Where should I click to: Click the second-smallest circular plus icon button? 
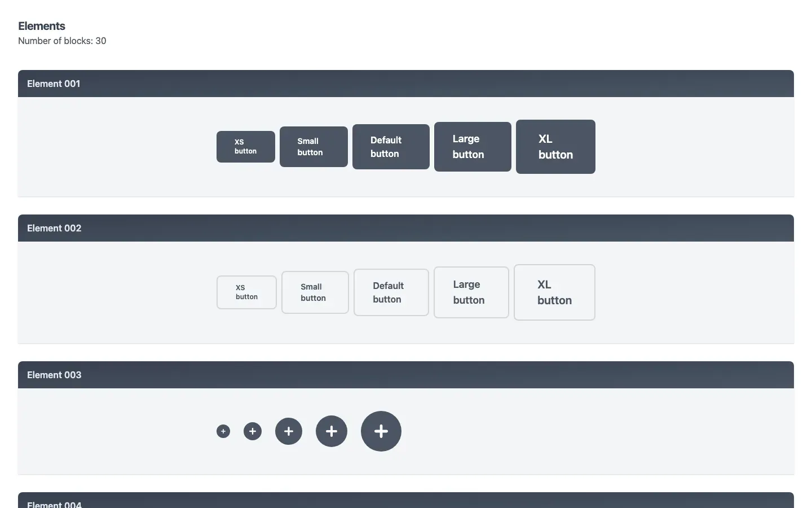pos(253,431)
